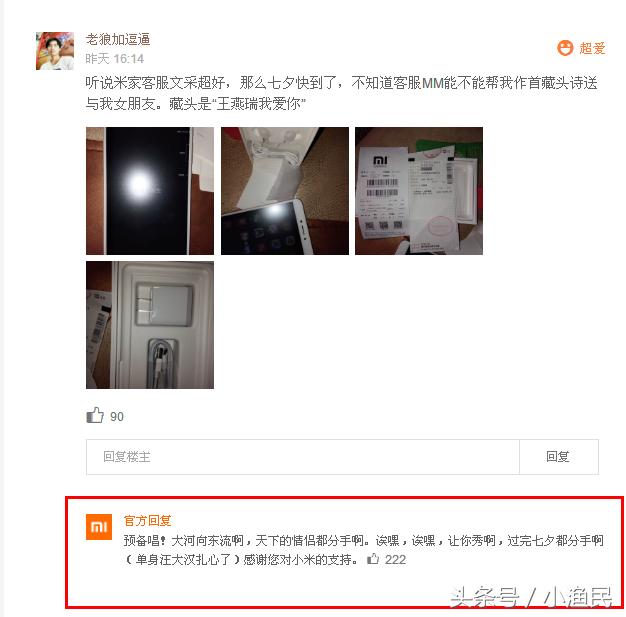Focus the 回复楼主 reply input field
Screen dimensions: 626x617
(x=303, y=457)
